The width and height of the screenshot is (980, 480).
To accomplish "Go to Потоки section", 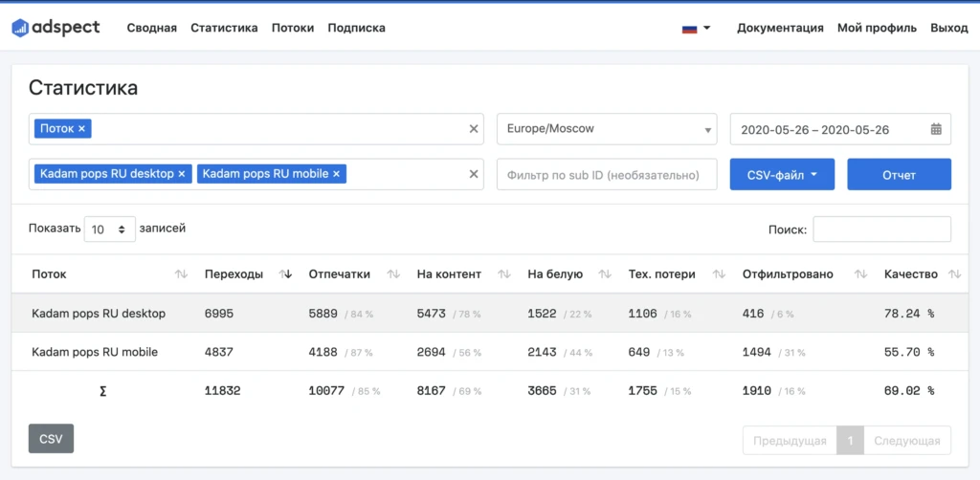I will point(293,28).
